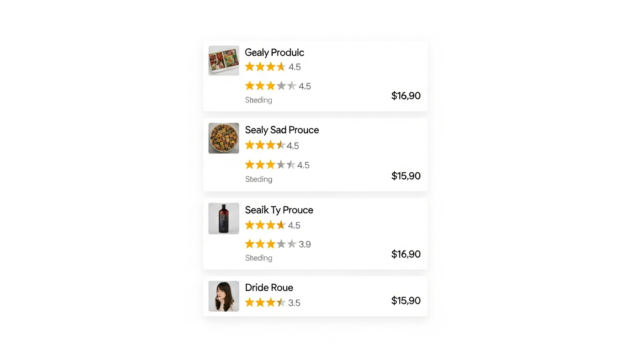Click the $16,90 price of Gealy Produlc

406,96
